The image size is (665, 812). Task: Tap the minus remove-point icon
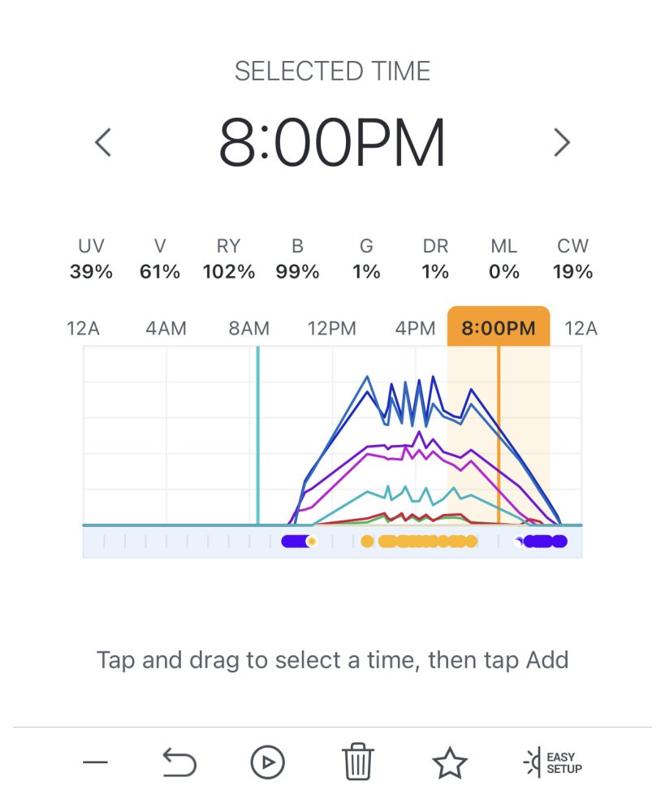[x=95, y=762]
